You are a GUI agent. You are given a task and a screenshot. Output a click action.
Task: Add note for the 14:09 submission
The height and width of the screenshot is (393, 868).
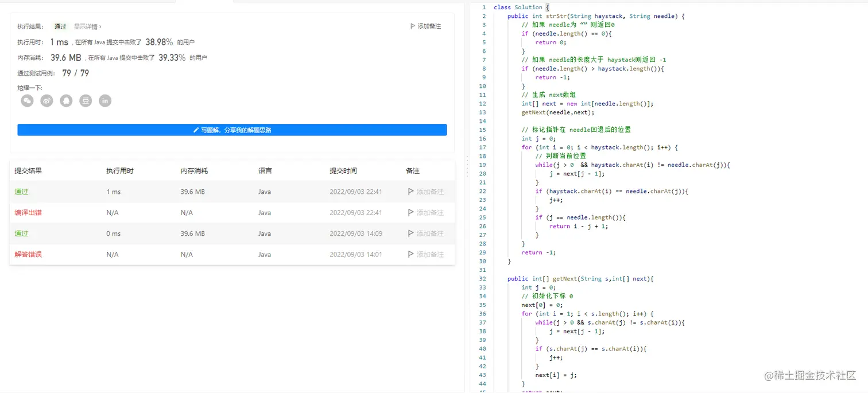tap(425, 234)
